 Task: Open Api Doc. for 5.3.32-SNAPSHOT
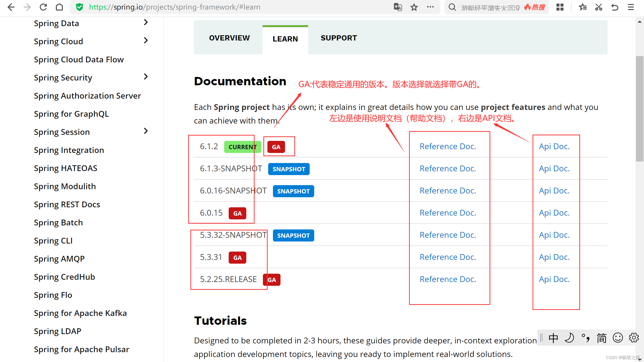(x=554, y=235)
